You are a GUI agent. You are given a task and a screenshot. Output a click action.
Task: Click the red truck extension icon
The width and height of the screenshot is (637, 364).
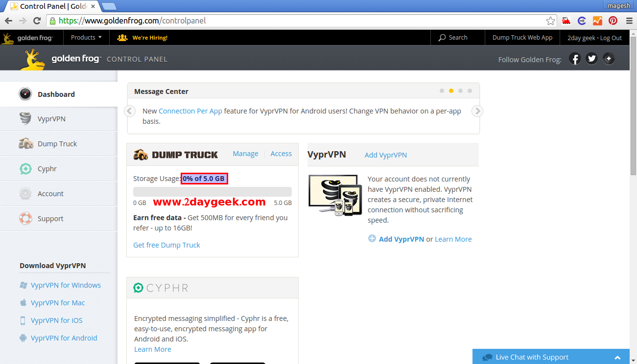pos(566,21)
